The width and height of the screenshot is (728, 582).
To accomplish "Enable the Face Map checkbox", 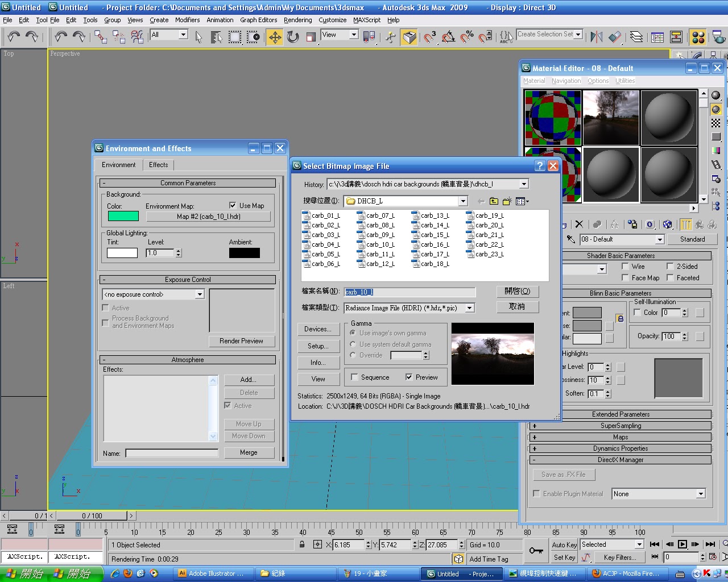I will [x=625, y=277].
